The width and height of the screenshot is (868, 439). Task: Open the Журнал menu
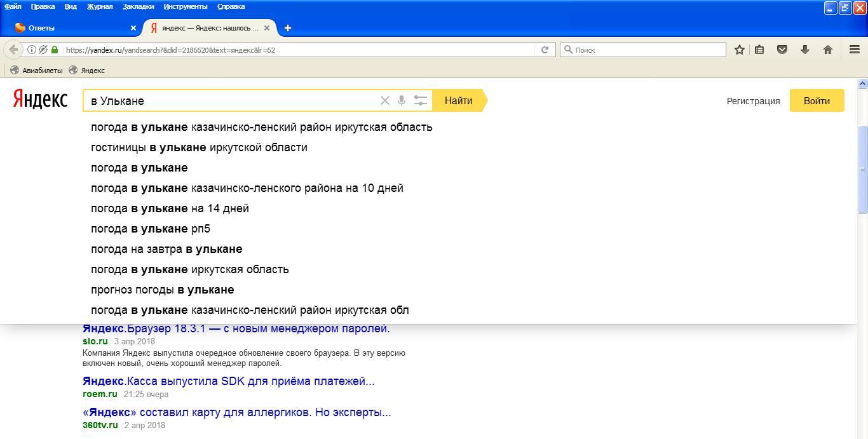[99, 6]
